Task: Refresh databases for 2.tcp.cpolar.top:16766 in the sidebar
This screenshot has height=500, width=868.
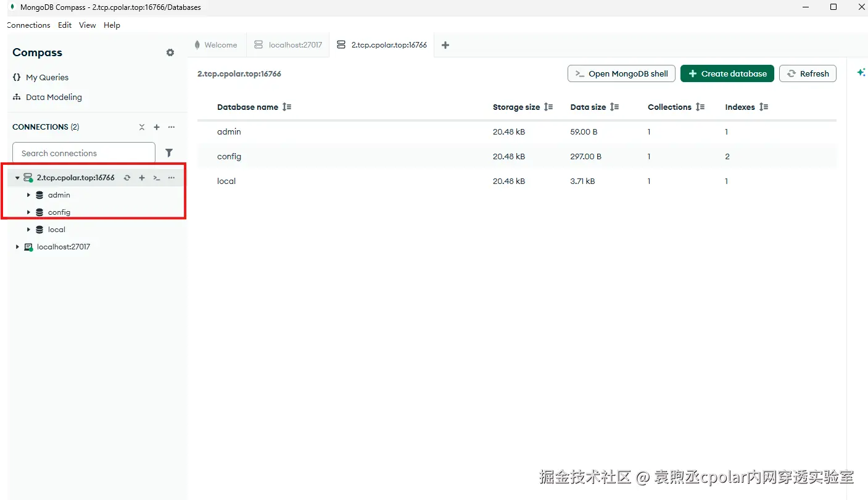Action: [x=127, y=178]
